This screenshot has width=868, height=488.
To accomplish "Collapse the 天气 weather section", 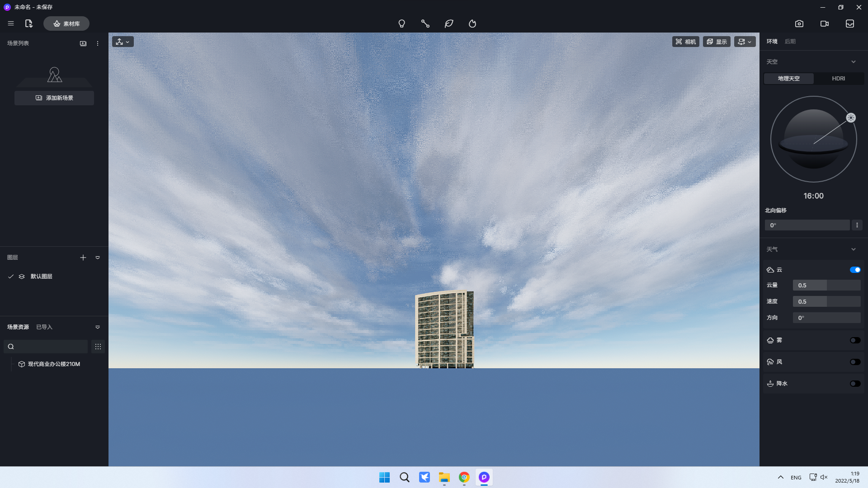I will click(x=854, y=249).
